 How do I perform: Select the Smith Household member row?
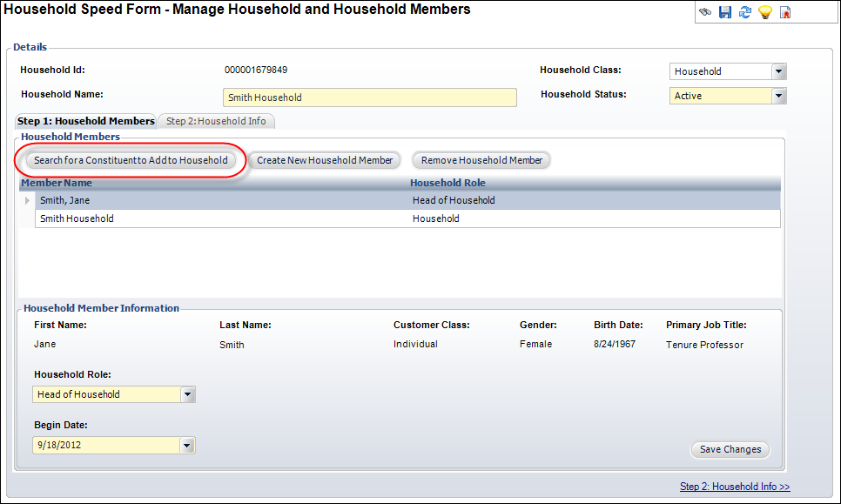[x=407, y=218]
